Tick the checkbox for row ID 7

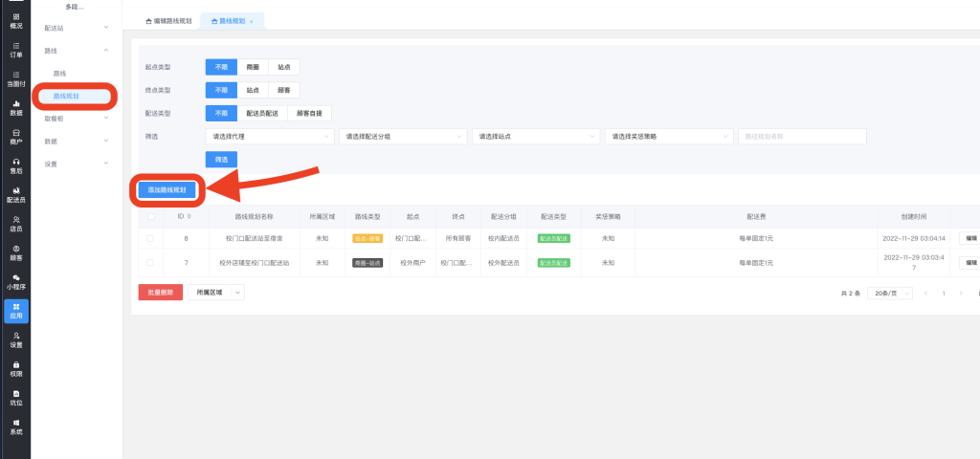point(149,262)
